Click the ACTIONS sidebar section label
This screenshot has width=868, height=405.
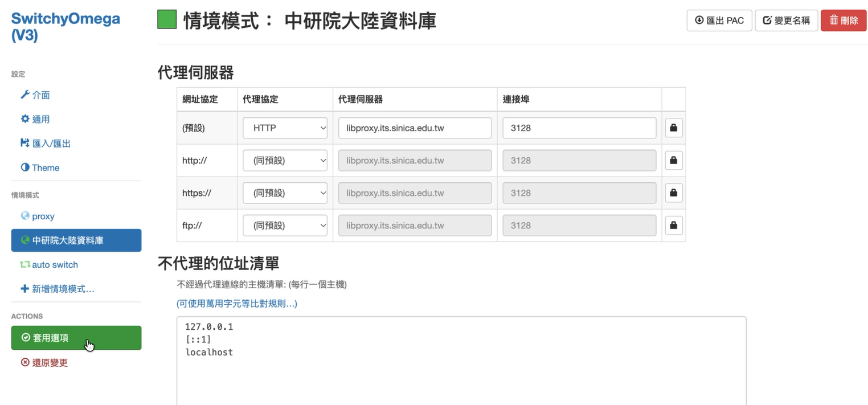[x=27, y=316]
